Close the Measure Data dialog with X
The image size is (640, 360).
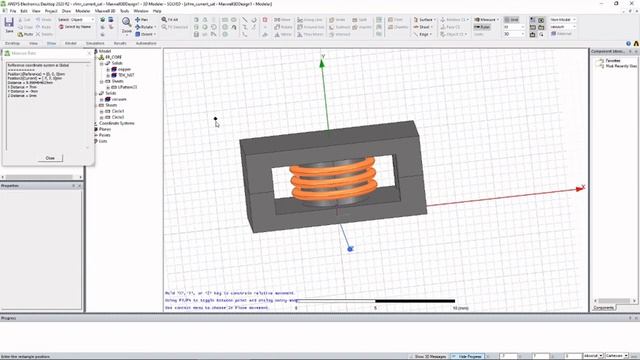89,53
